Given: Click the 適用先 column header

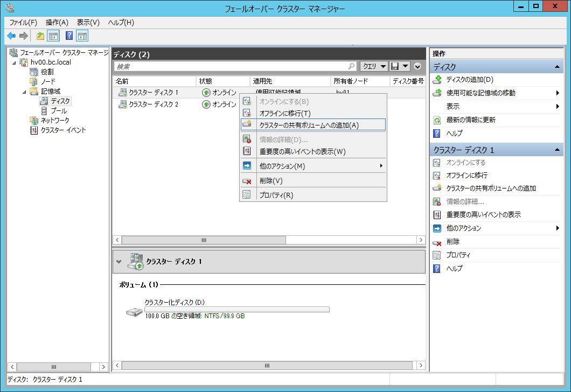Looking at the screenshot, I should click(x=290, y=81).
